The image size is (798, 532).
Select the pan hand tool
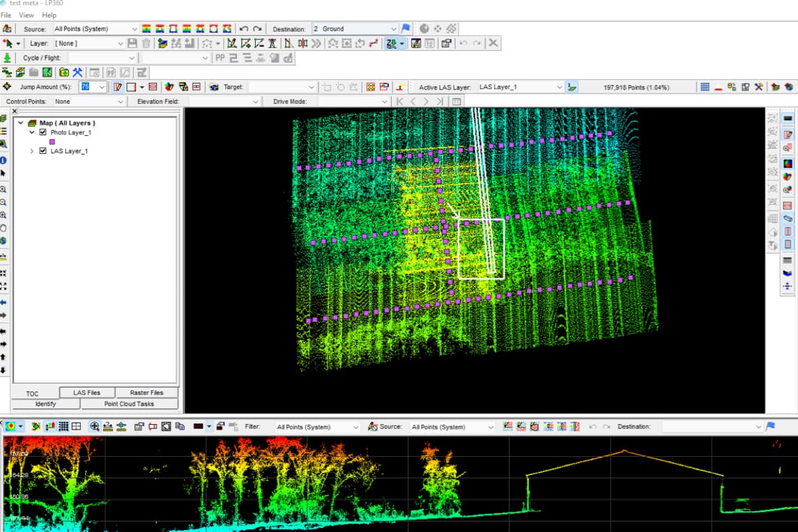point(3,228)
